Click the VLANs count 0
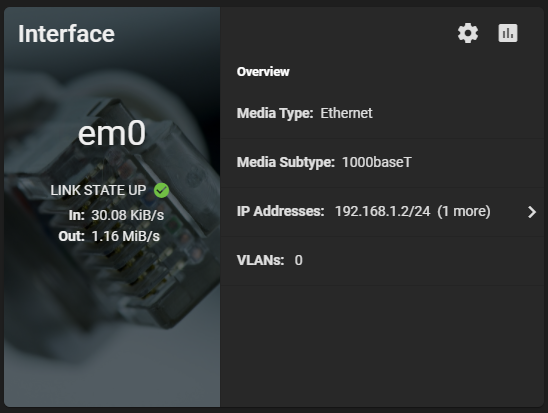The width and height of the screenshot is (548, 413). [298, 261]
